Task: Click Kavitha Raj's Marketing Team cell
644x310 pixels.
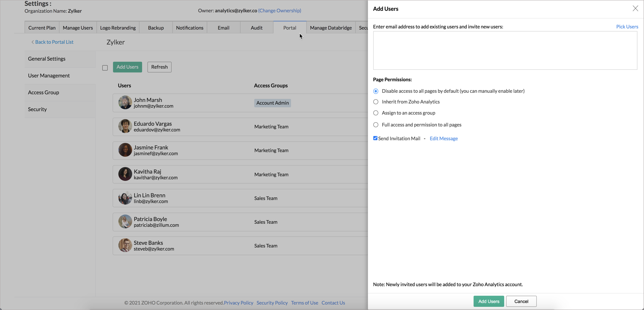Action: pyautogui.click(x=271, y=174)
